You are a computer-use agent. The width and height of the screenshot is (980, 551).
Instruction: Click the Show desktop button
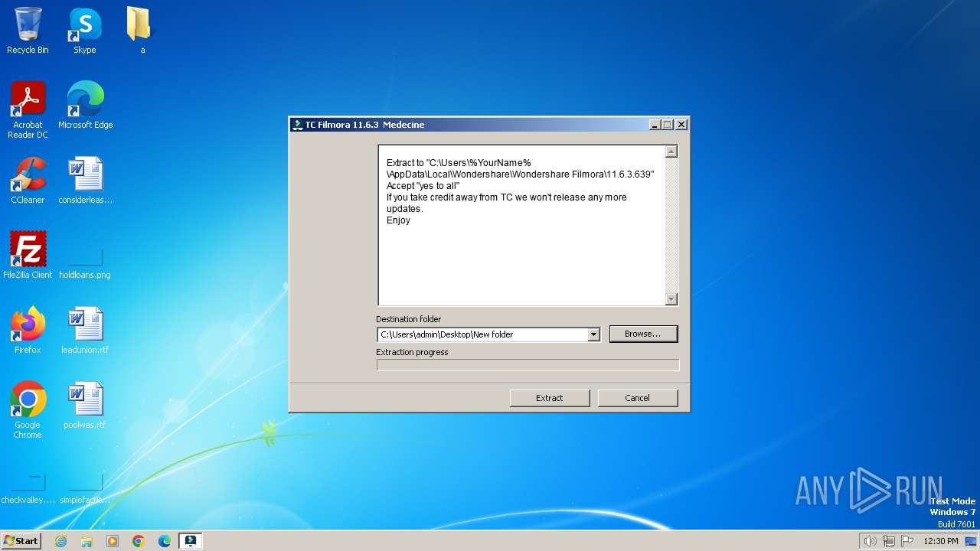coord(972,541)
